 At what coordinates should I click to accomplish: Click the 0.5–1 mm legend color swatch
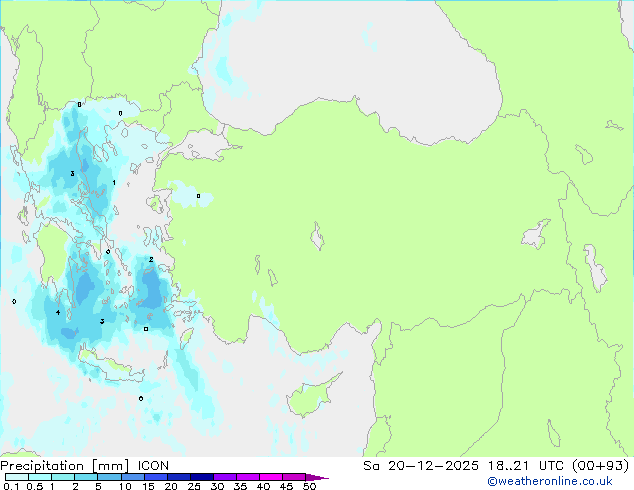tap(40, 477)
